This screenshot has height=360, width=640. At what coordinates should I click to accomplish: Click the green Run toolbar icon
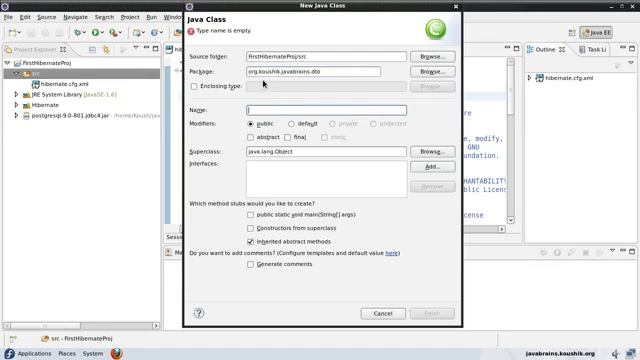point(95,33)
